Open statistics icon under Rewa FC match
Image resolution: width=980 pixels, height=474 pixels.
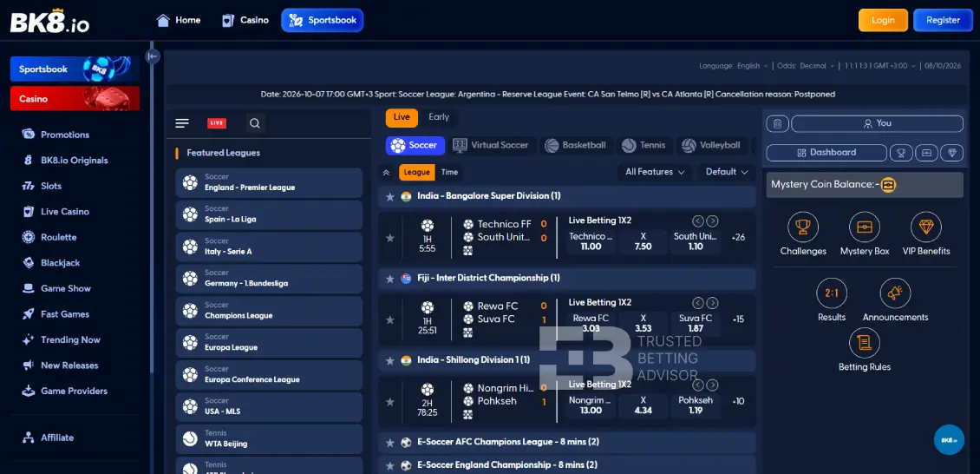tap(468, 332)
